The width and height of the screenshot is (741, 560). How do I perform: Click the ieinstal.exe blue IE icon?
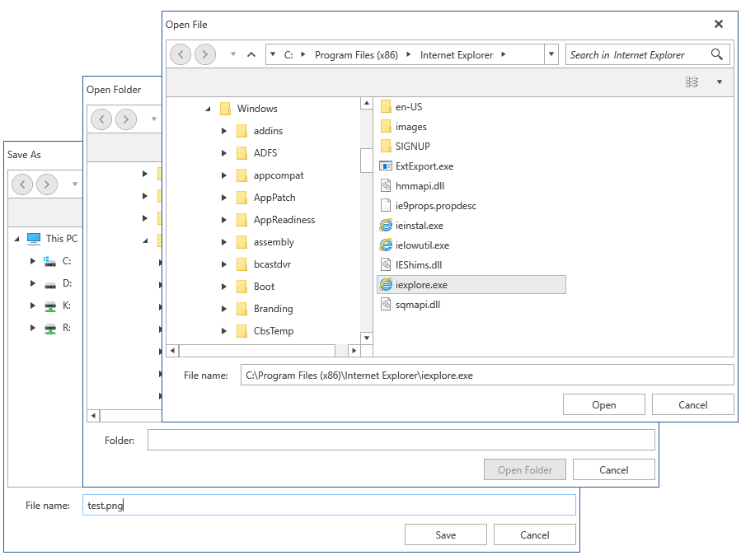pyautogui.click(x=386, y=225)
